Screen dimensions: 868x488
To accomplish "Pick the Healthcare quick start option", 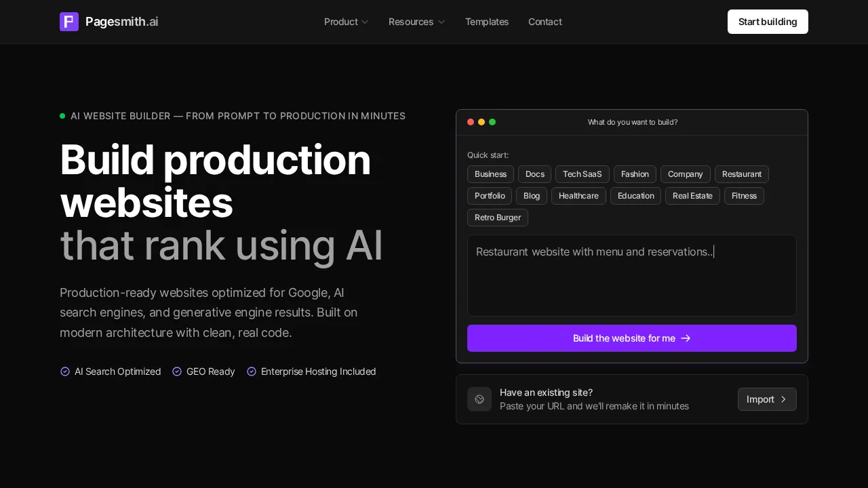I will [578, 196].
